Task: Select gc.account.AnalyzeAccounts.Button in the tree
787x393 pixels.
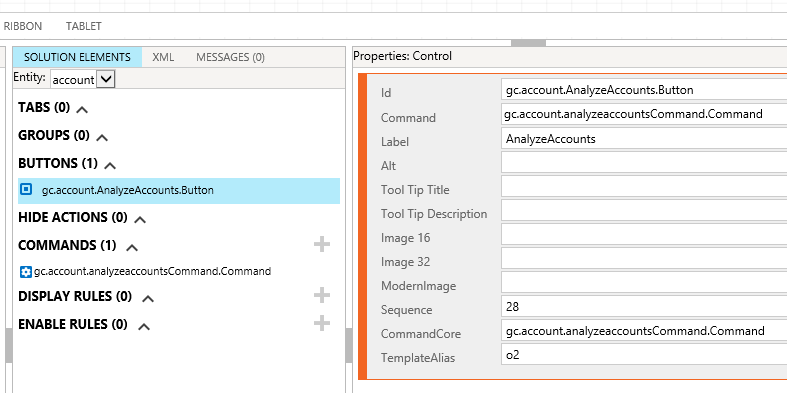Action: pos(179,190)
